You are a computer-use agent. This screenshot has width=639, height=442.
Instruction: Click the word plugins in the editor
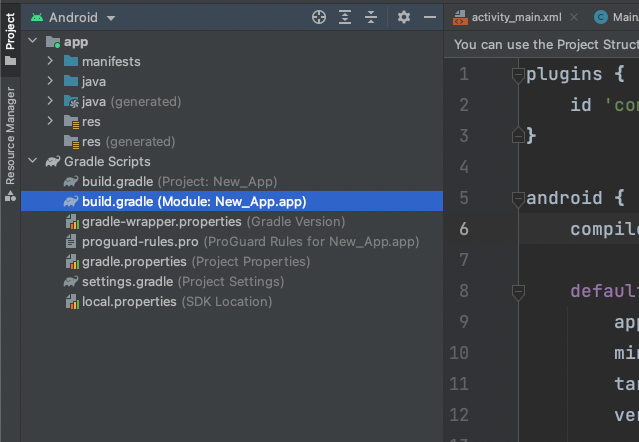(564, 75)
